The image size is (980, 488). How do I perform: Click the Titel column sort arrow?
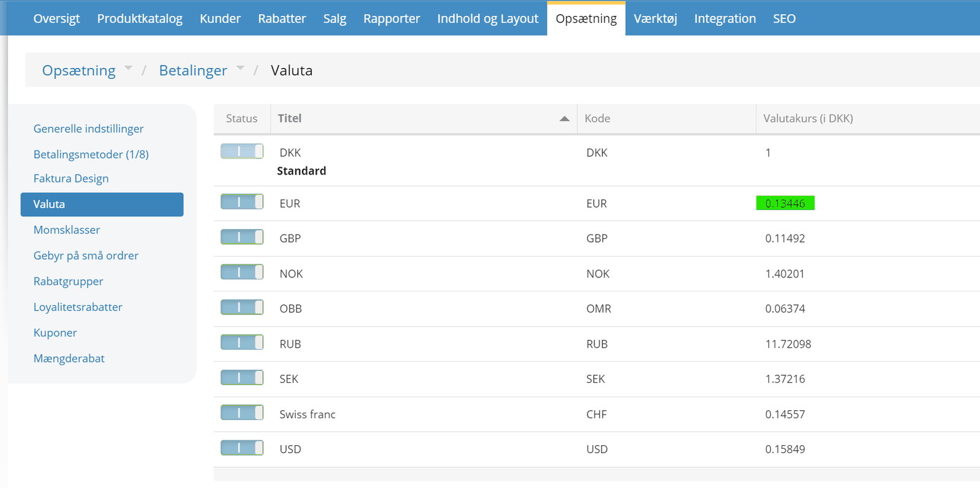coord(564,119)
